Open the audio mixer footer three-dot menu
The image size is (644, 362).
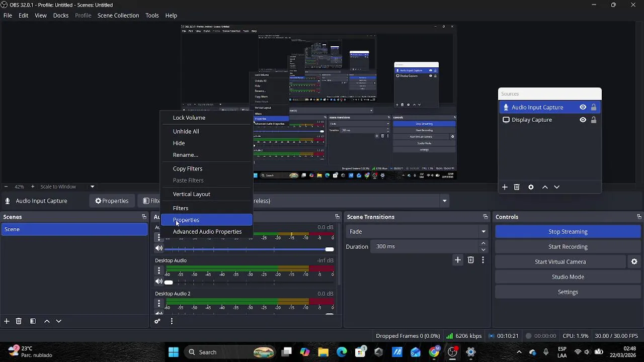click(172, 321)
